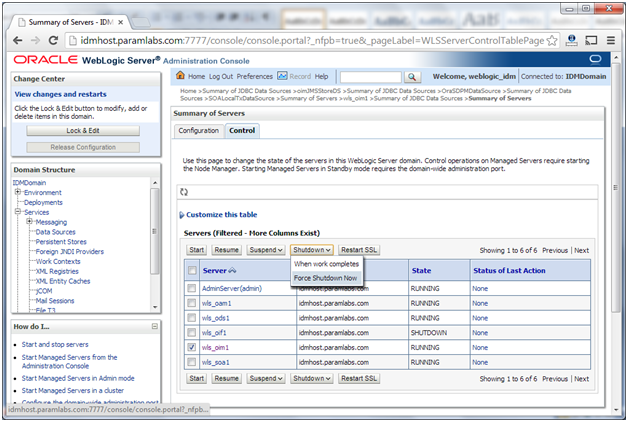Click the Lock & Edit button
Image resolution: width=628 pixels, height=422 pixels.
[x=83, y=131]
